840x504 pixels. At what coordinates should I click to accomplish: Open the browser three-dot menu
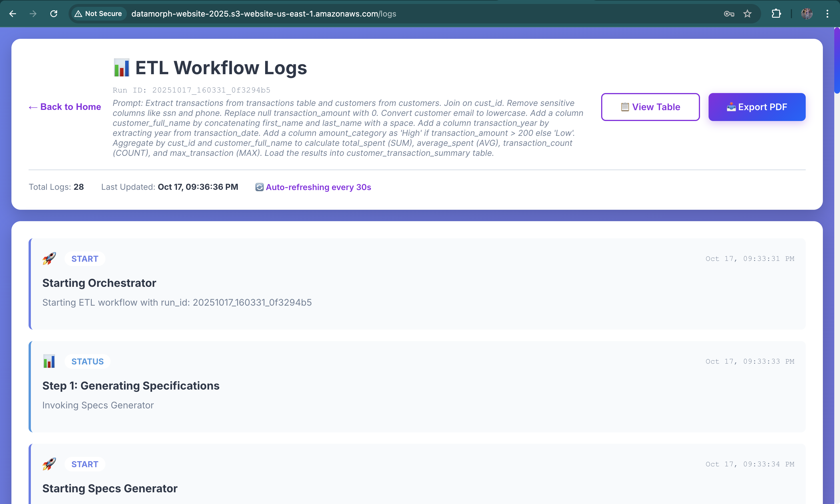pos(827,14)
